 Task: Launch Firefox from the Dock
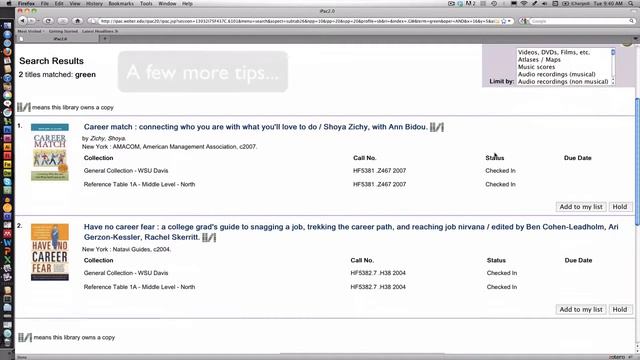coord(7,52)
